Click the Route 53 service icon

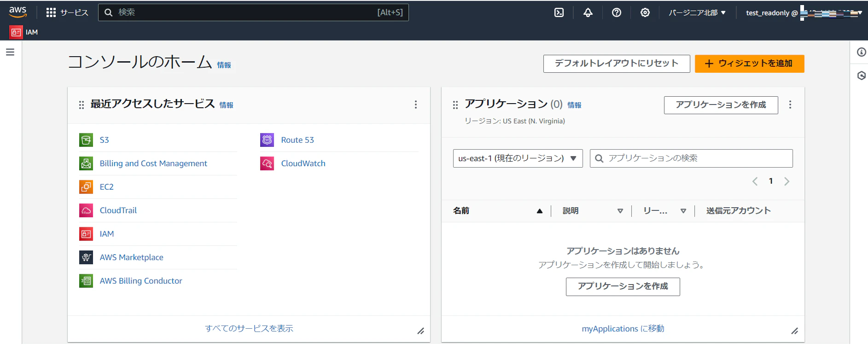267,140
